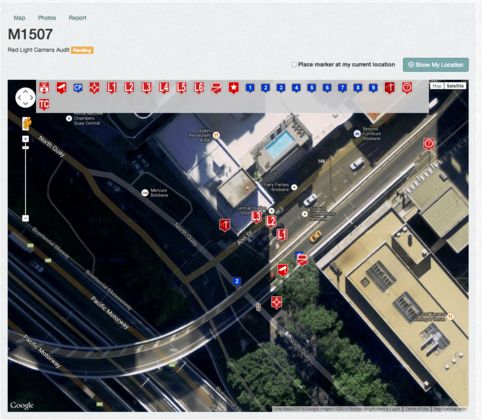Choose the L6 lane marker icon

point(199,88)
